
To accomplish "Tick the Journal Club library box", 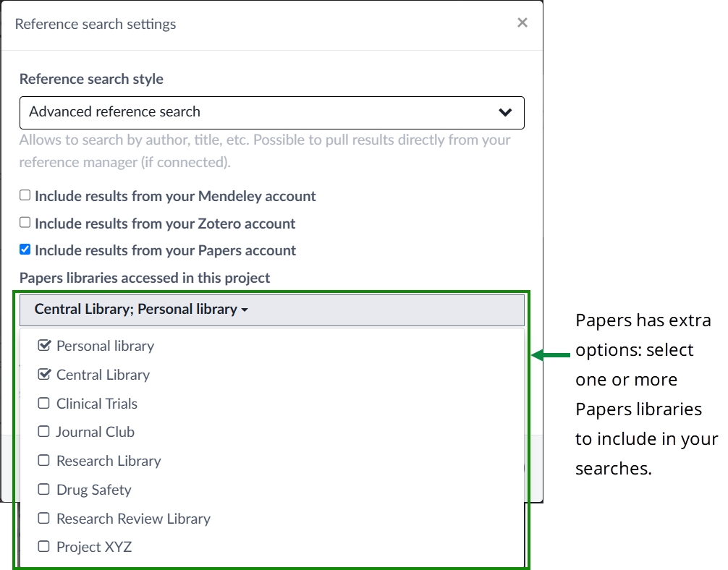I will (x=44, y=432).
